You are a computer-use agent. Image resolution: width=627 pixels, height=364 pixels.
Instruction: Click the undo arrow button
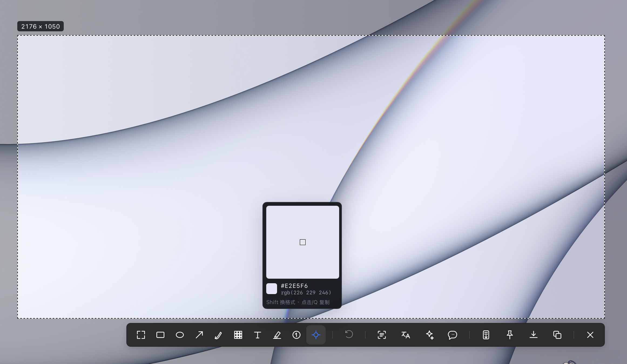pos(349,335)
